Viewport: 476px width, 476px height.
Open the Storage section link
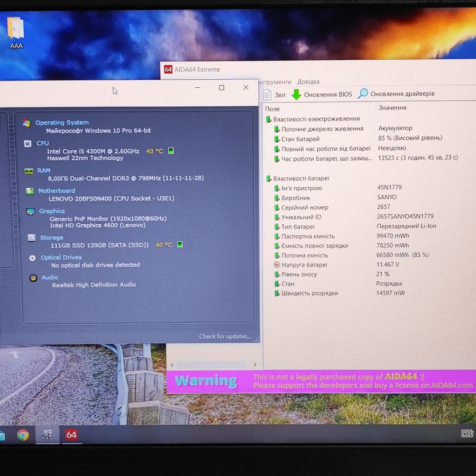(52, 237)
